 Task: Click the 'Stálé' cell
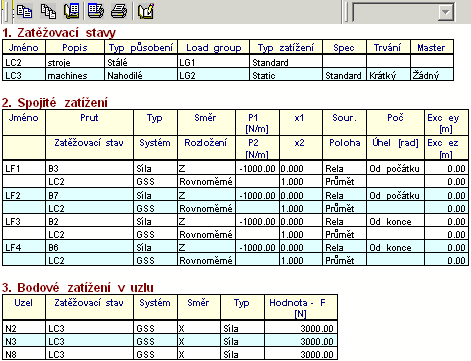click(x=141, y=62)
